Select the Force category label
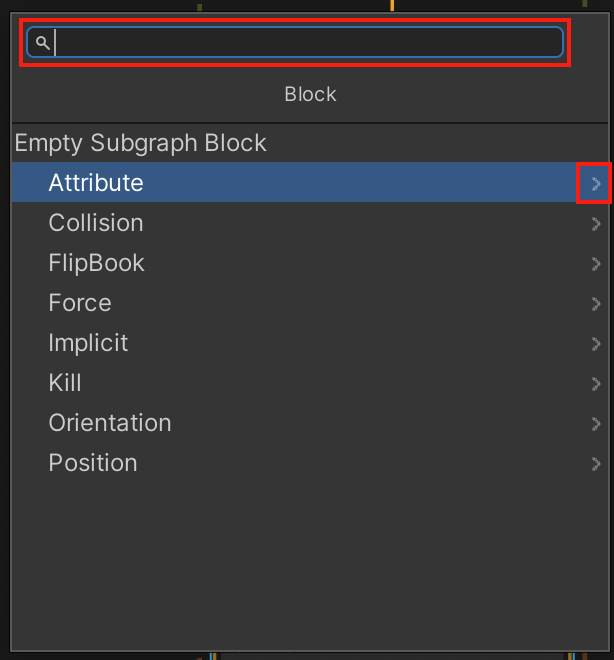The height and width of the screenshot is (660, 614). [x=80, y=303]
